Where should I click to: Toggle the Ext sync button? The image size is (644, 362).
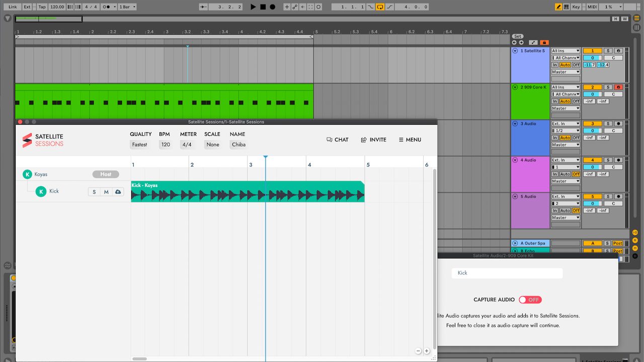[x=27, y=7]
